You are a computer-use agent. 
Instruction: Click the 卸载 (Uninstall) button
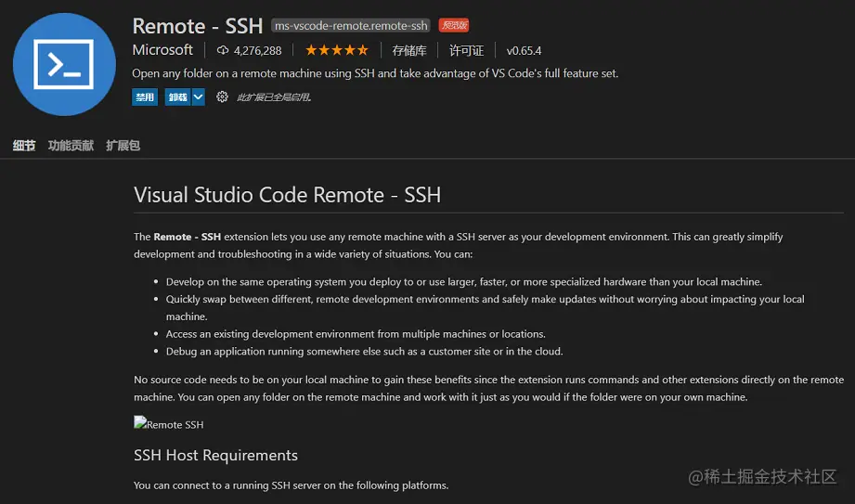coord(177,97)
